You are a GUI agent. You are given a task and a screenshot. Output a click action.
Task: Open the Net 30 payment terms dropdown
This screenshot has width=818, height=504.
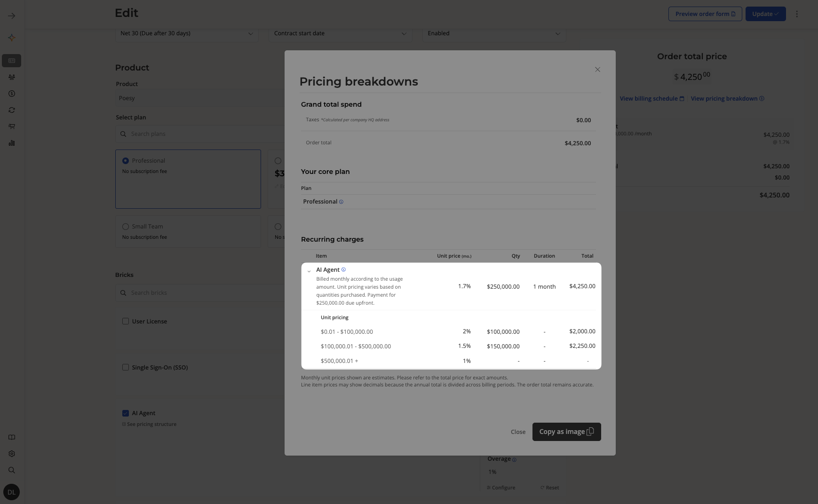[x=187, y=33]
